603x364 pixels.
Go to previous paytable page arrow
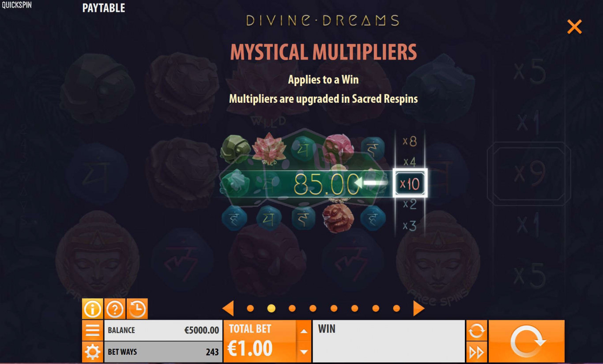tap(228, 308)
